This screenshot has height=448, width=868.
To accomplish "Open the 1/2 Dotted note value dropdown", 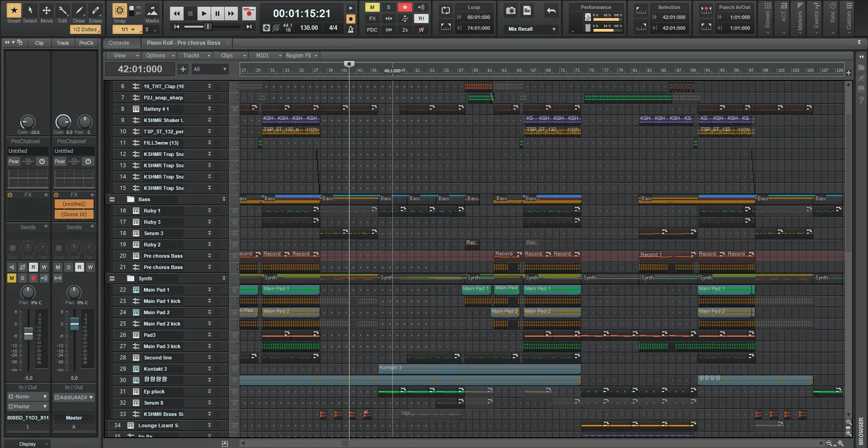I will (85, 29).
